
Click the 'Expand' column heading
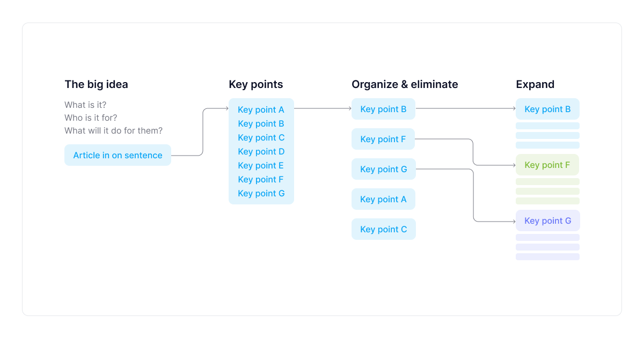[535, 84]
